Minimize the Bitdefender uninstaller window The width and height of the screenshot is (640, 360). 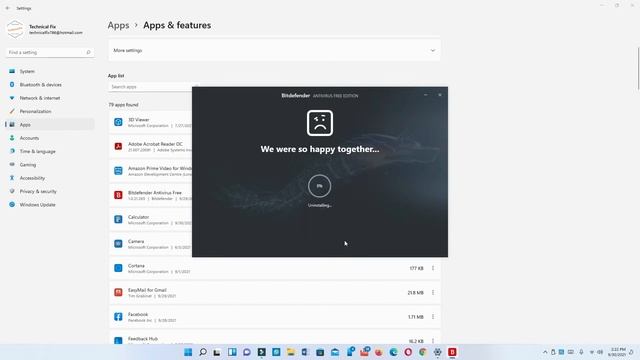(426, 95)
